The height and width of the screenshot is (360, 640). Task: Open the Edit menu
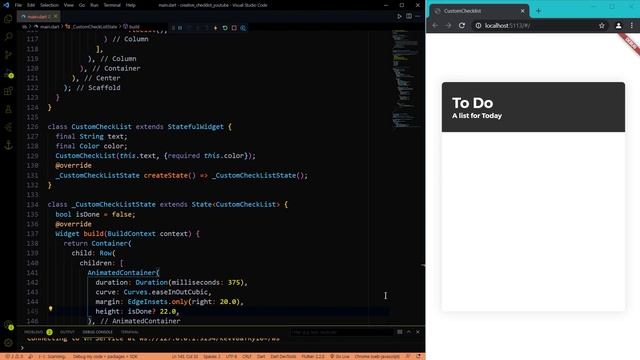[31, 5]
